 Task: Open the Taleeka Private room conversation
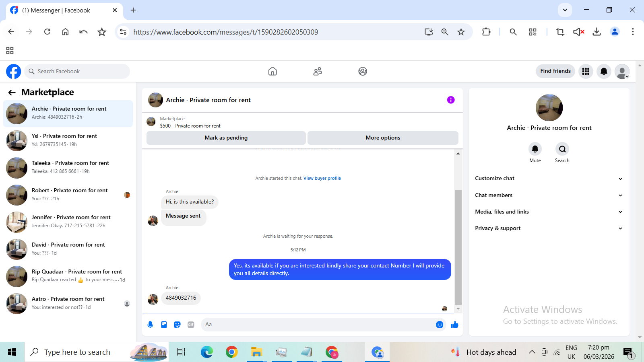(68, 167)
